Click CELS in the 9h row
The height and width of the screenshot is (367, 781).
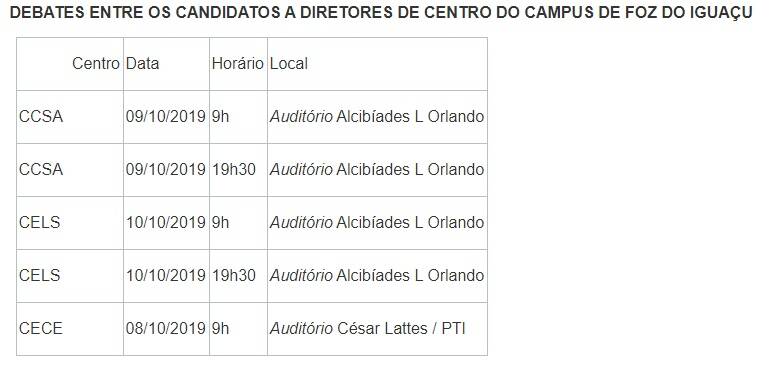pyautogui.click(x=39, y=223)
